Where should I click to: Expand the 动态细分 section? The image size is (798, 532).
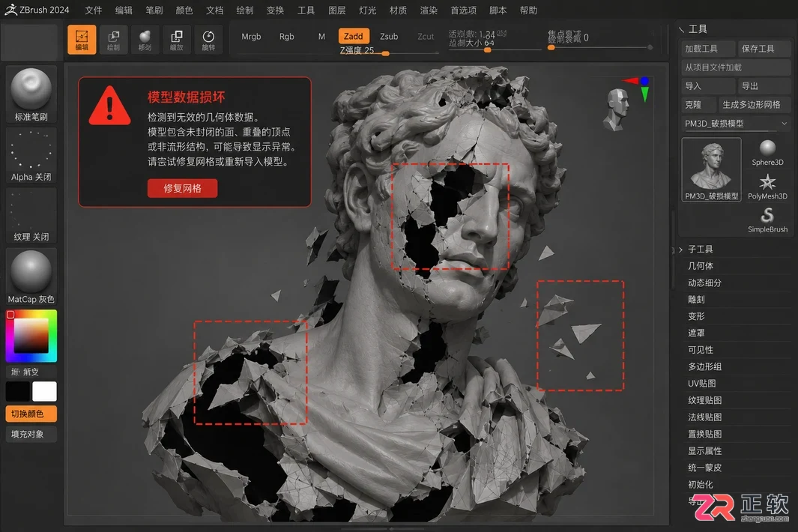(x=704, y=282)
